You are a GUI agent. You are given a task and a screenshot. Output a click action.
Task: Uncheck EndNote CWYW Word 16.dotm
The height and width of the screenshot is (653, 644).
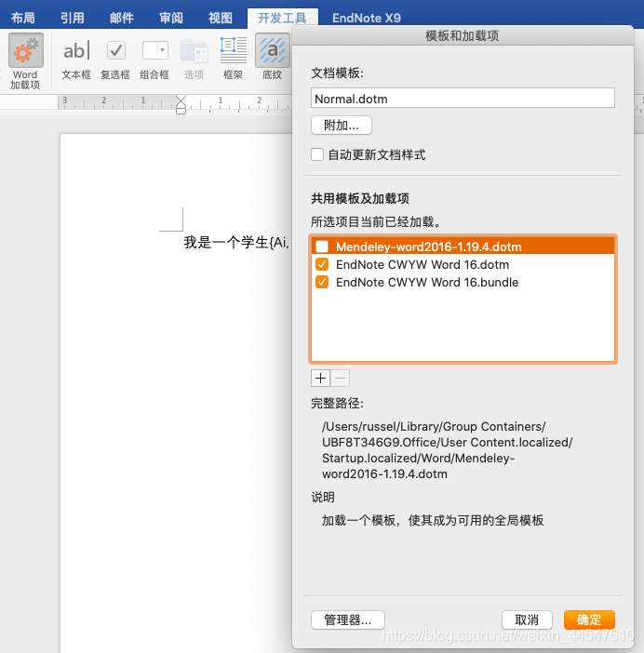pos(322,264)
